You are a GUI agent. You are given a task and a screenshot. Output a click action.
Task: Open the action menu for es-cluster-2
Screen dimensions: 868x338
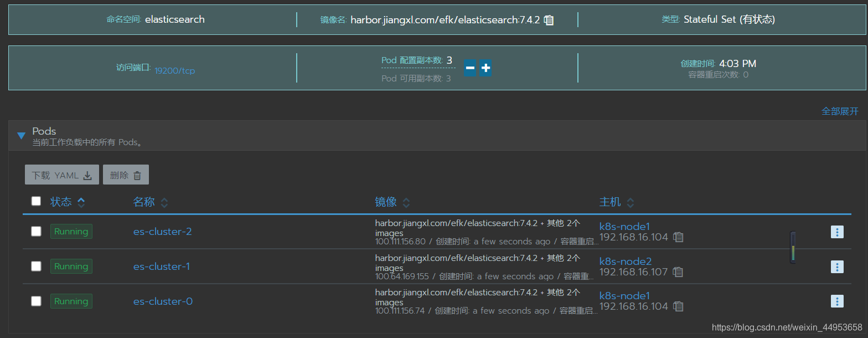[x=837, y=232]
